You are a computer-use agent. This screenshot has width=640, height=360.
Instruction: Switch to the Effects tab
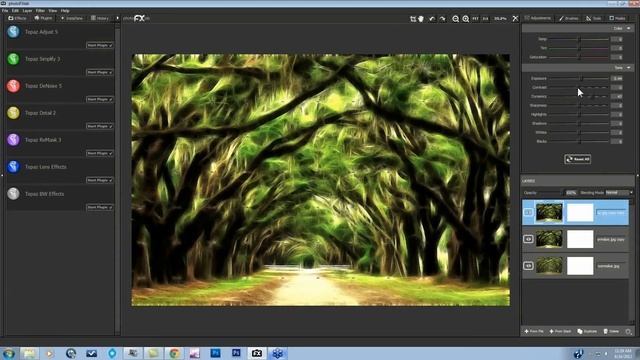click(18, 18)
